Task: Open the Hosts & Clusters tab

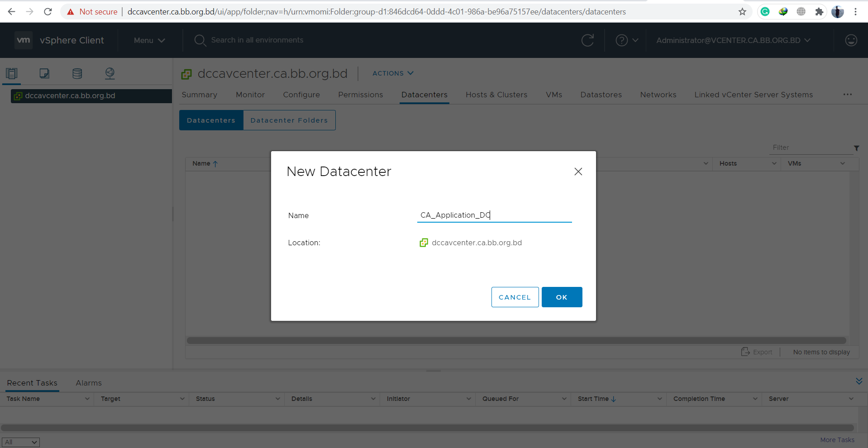Action: point(496,95)
